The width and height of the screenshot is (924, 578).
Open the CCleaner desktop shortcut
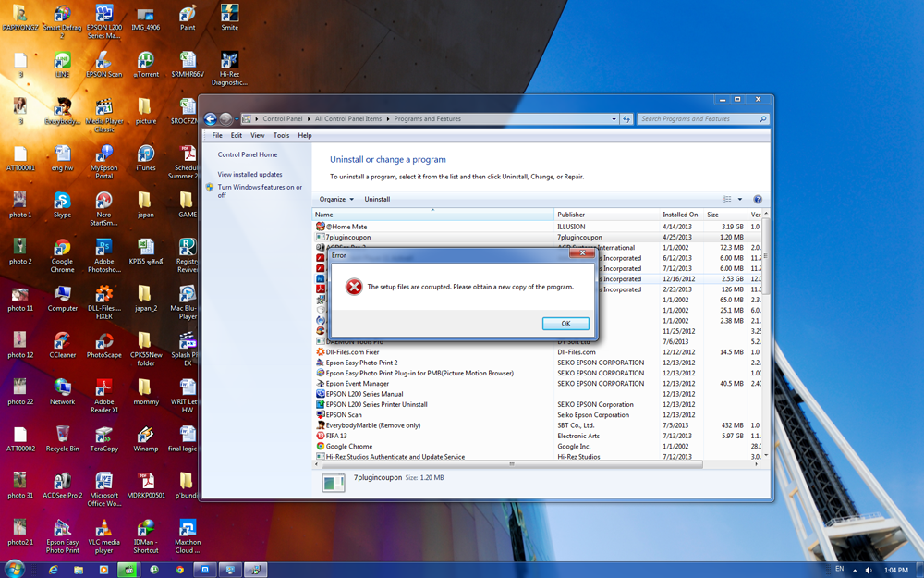pos(63,345)
